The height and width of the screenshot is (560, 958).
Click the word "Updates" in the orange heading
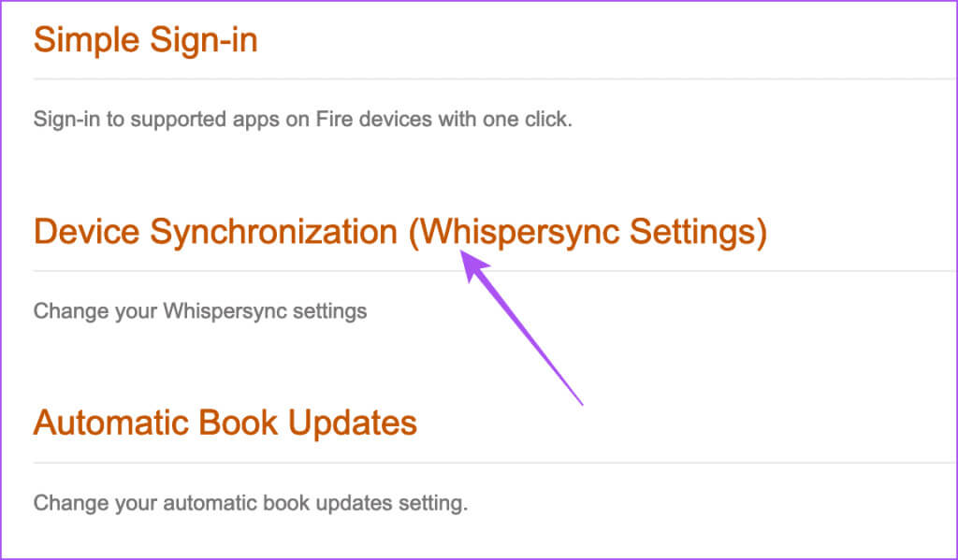(355, 423)
